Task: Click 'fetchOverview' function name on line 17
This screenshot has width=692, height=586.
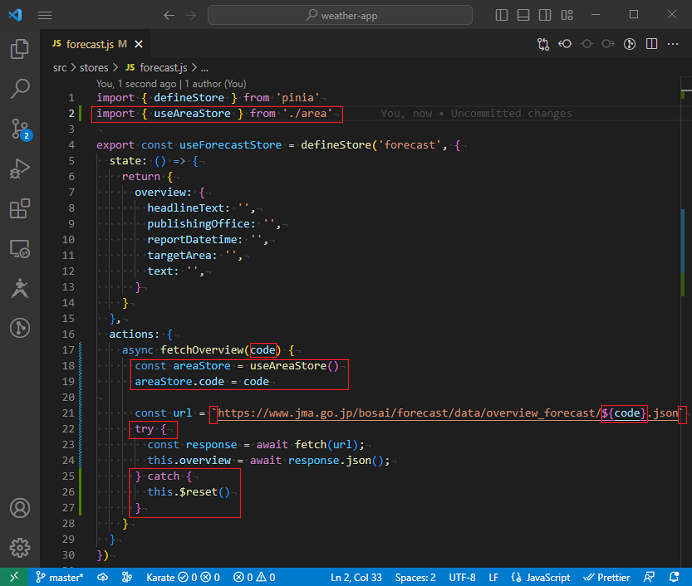Action: point(202,350)
